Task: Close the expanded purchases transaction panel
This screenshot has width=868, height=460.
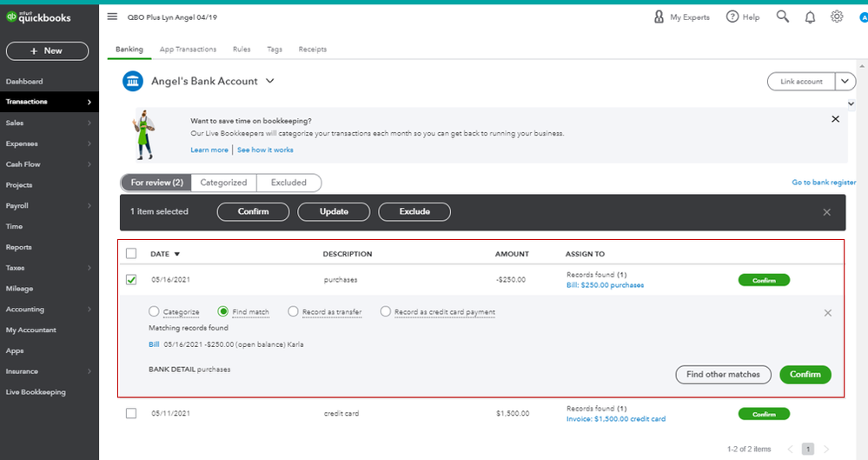Action: (827, 313)
